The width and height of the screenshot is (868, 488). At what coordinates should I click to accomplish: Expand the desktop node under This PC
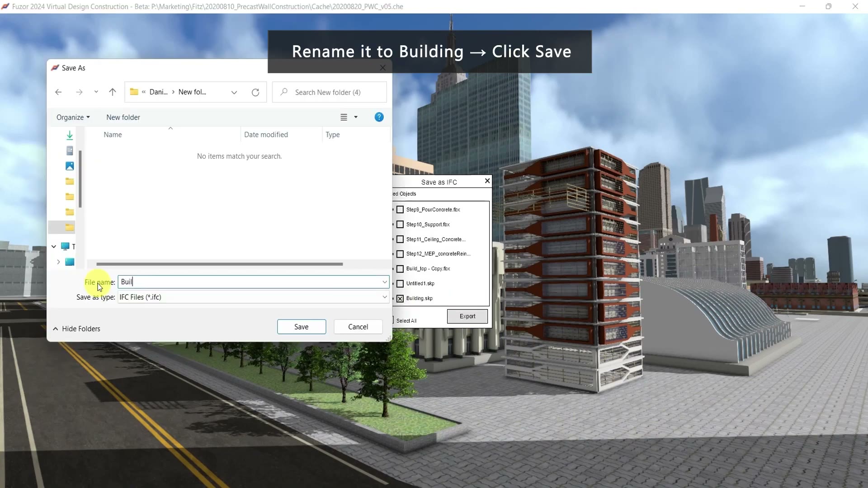(58, 262)
